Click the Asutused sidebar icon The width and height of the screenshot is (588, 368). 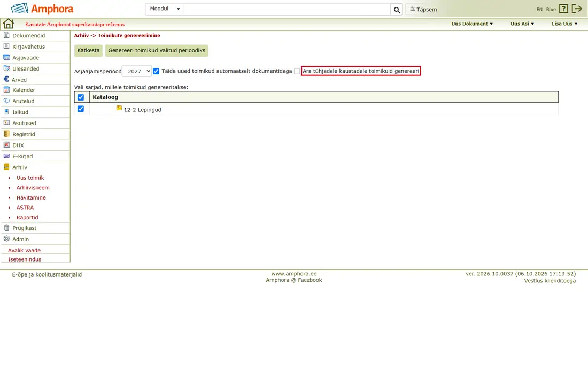pos(6,122)
